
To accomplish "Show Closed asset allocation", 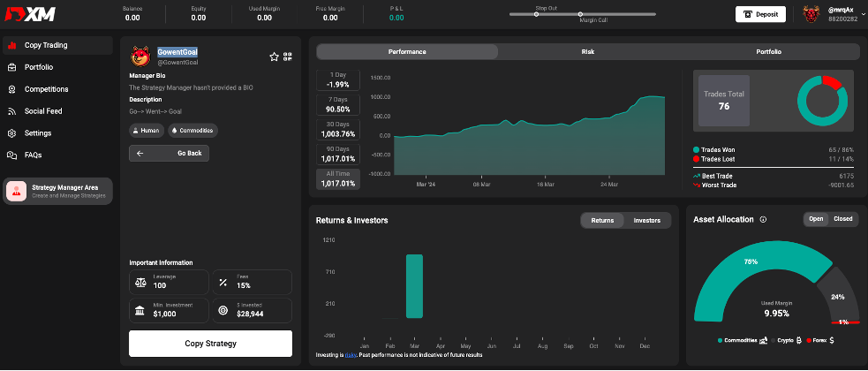I will coord(843,219).
